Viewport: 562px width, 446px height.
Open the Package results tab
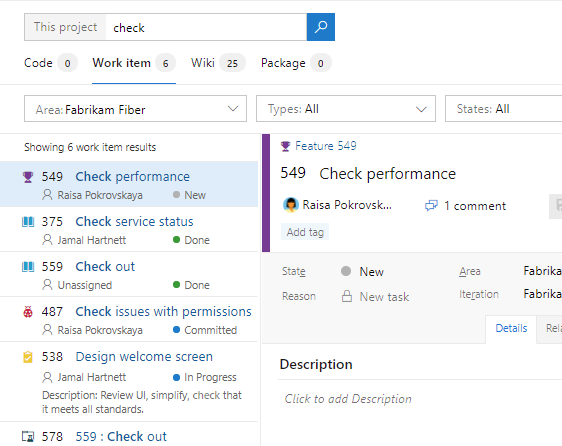pos(296,63)
